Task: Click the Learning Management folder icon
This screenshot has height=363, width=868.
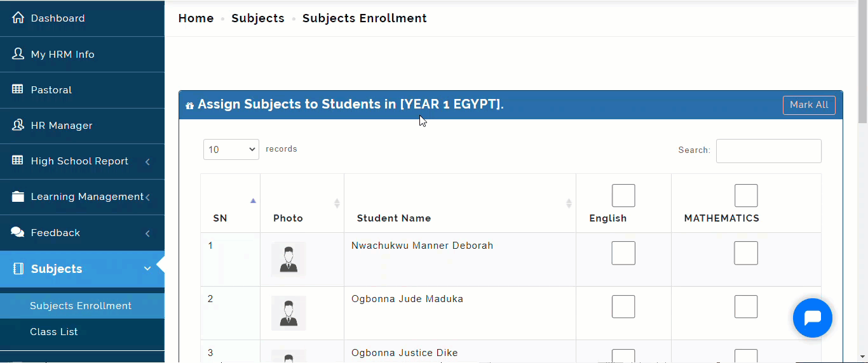Action: [18, 196]
